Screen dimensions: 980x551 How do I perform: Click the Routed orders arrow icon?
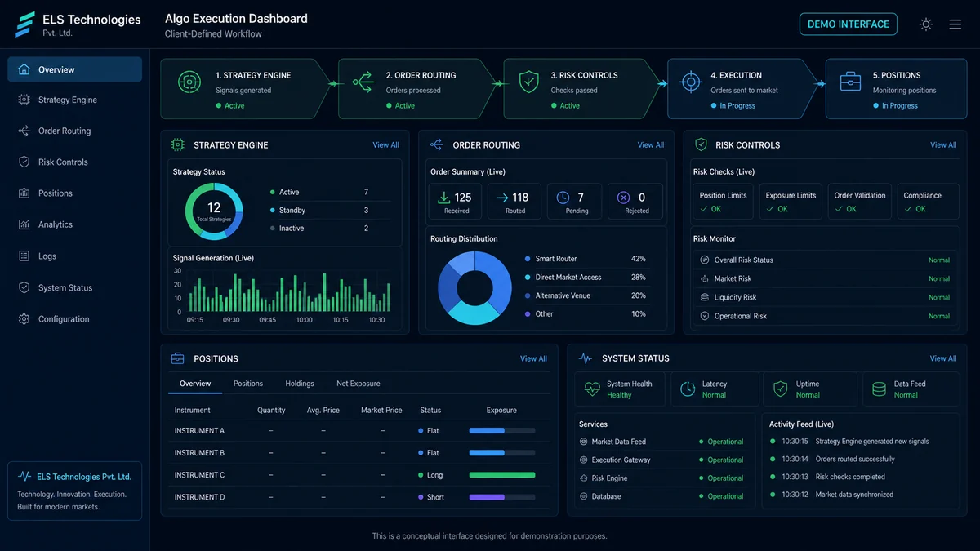[501, 198]
